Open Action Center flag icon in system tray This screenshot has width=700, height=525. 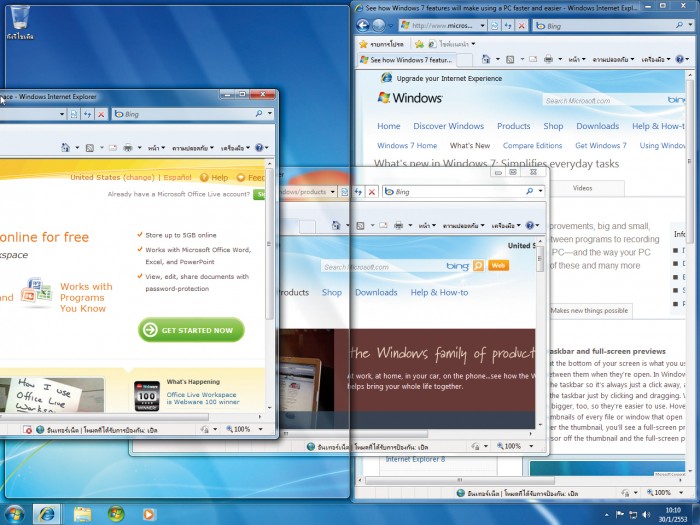pyautogui.click(x=620, y=515)
